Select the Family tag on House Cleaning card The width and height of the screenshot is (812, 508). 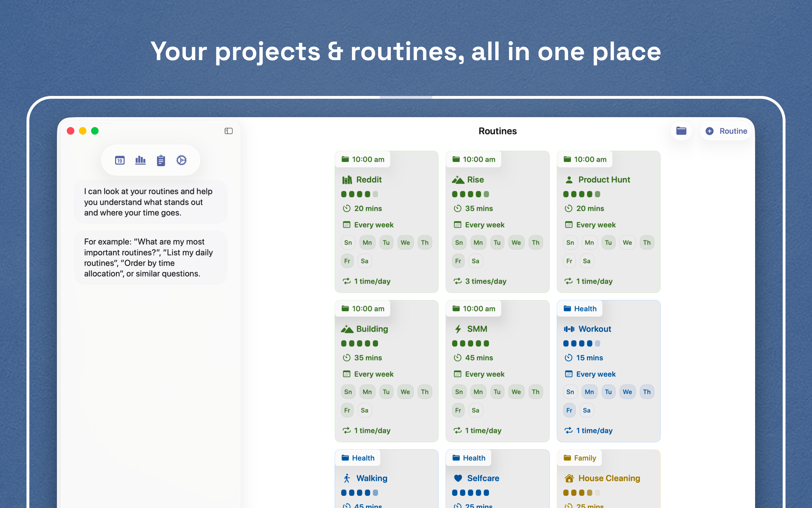click(579, 457)
